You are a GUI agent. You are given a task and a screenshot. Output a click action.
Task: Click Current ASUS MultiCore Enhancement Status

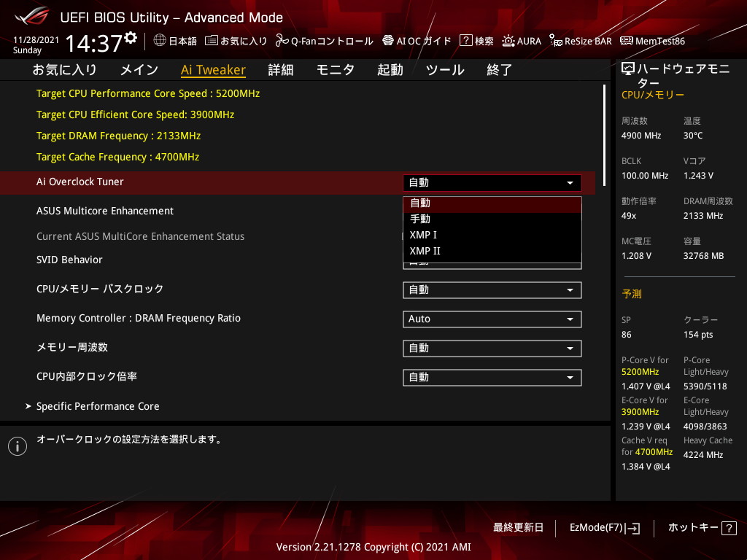[x=141, y=237]
